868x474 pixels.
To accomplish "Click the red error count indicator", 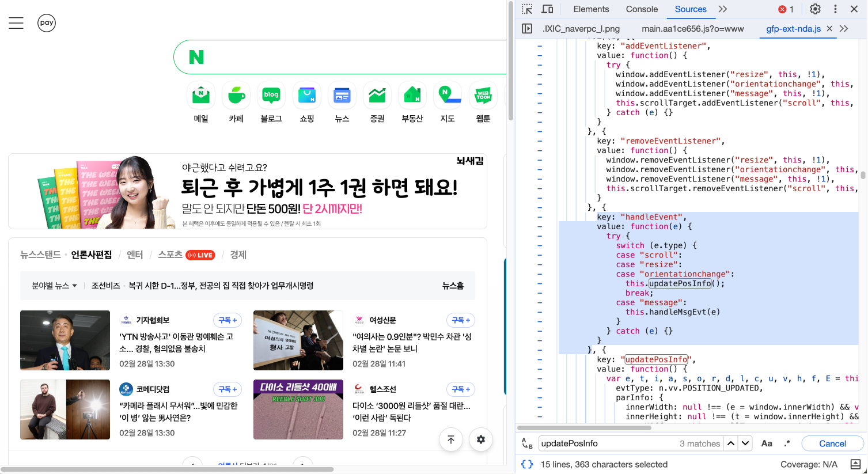I will click(x=786, y=9).
